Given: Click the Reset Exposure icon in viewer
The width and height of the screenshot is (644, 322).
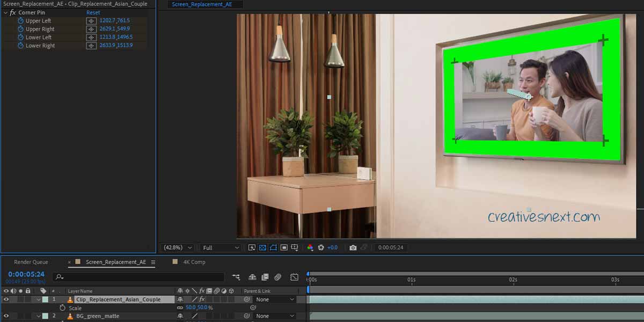Looking at the screenshot, I should point(321,247).
